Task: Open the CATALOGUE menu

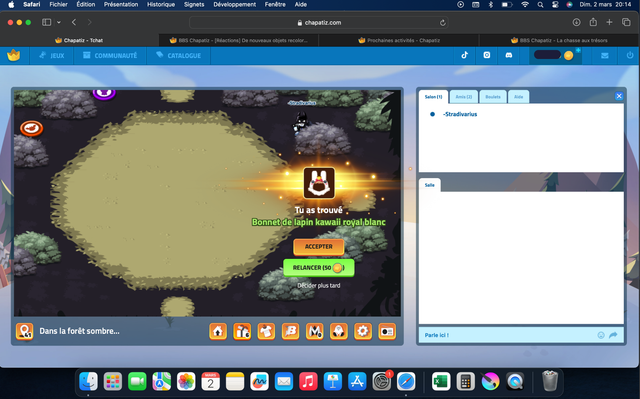Action: coord(178,55)
